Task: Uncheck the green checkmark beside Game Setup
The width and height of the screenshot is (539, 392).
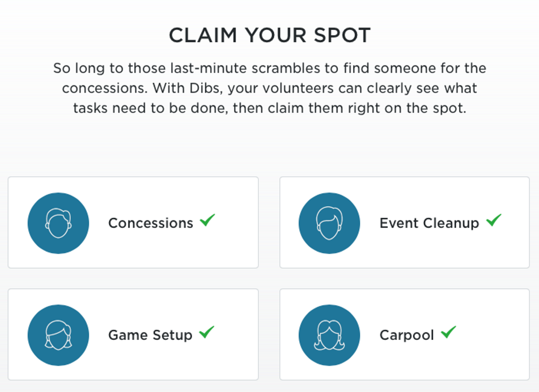Action: [206, 332]
